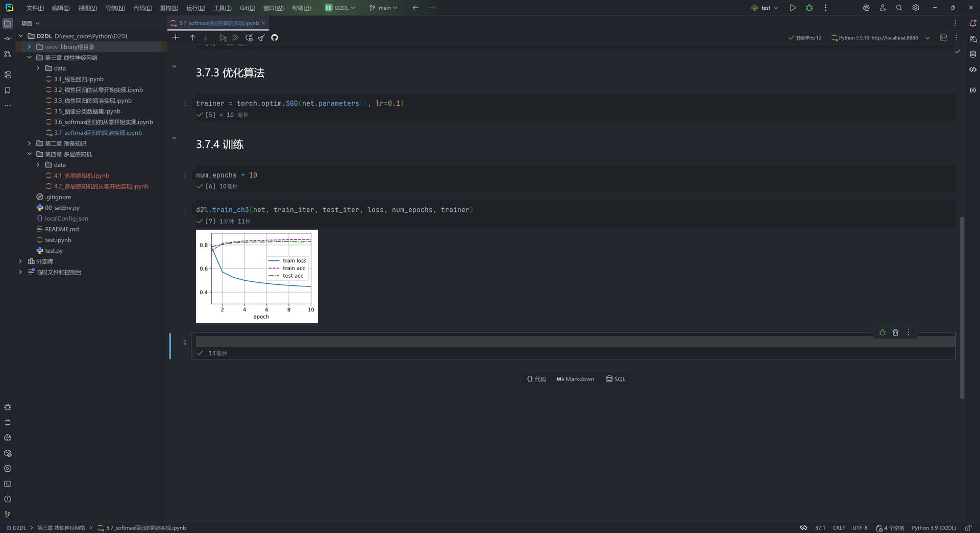Change CRLF line separator in status bar
The height and width of the screenshot is (533, 980).
point(839,528)
